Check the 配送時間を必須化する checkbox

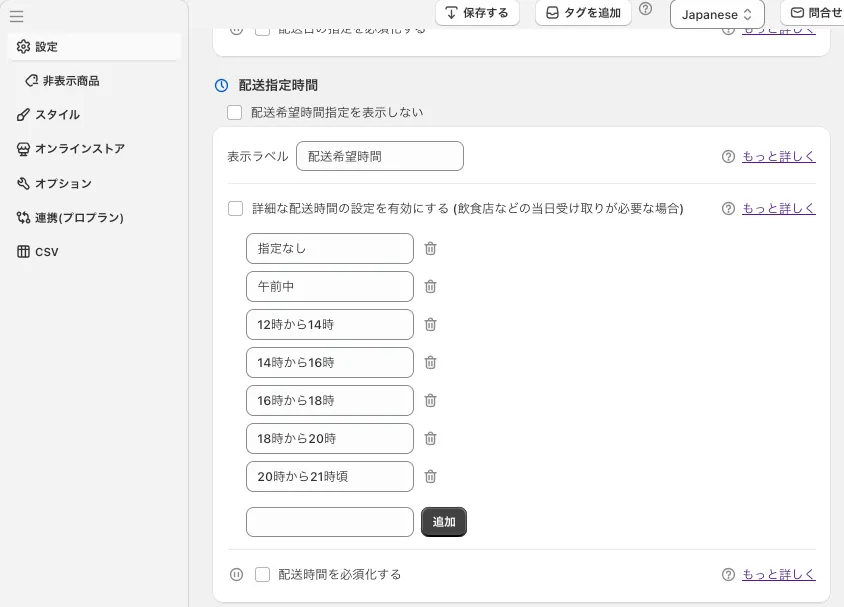(263, 575)
